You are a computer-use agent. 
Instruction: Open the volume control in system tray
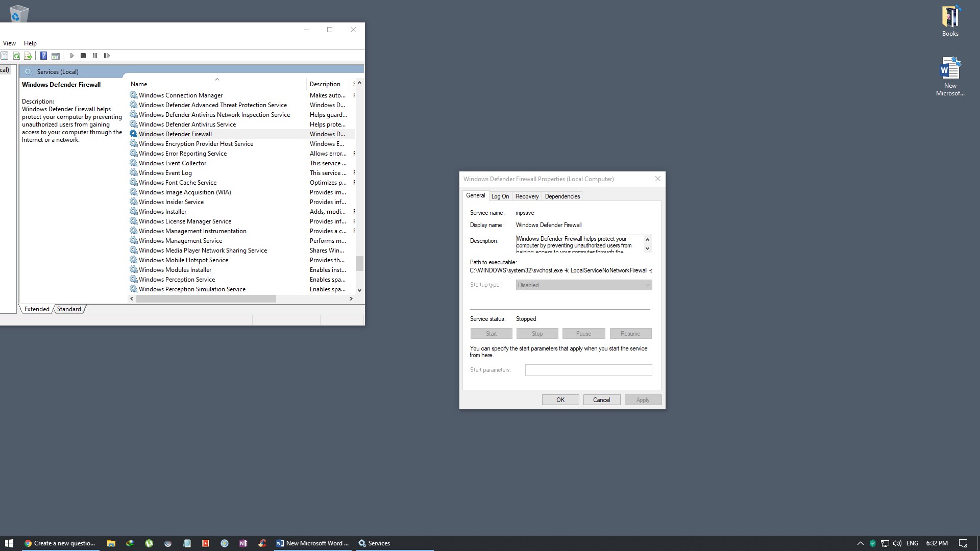(x=897, y=543)
